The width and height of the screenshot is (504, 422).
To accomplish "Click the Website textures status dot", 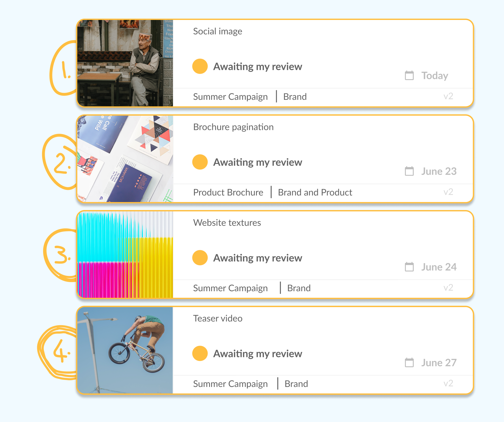I will tap(200, 258).
